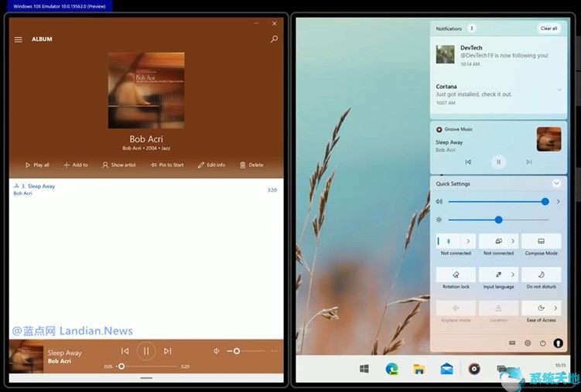
Task: Click Bob Acri artist name in player bar
Action: (x=60, y=361)
